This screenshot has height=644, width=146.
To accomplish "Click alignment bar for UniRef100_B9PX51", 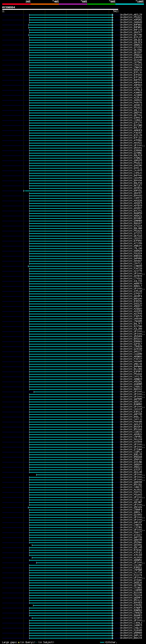I will click(68, 191).
